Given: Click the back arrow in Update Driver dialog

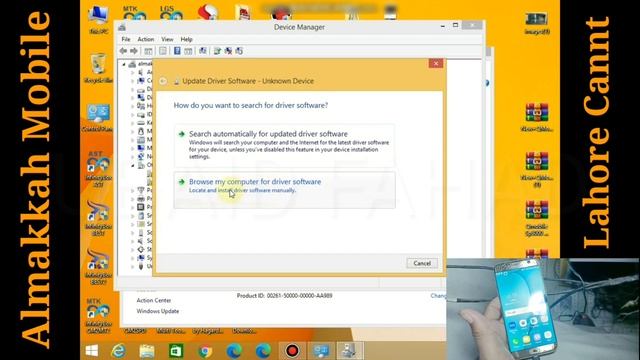Looking at the screenshot, I should [x=163, y=81].
